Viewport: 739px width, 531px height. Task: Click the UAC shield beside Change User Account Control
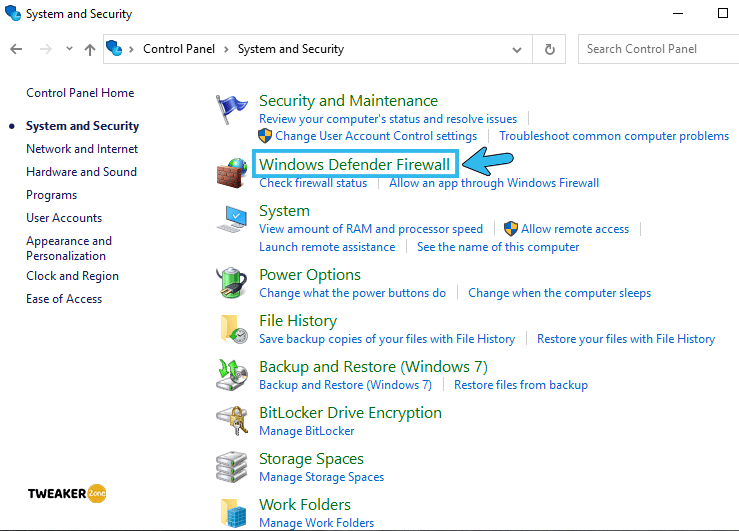265,136
